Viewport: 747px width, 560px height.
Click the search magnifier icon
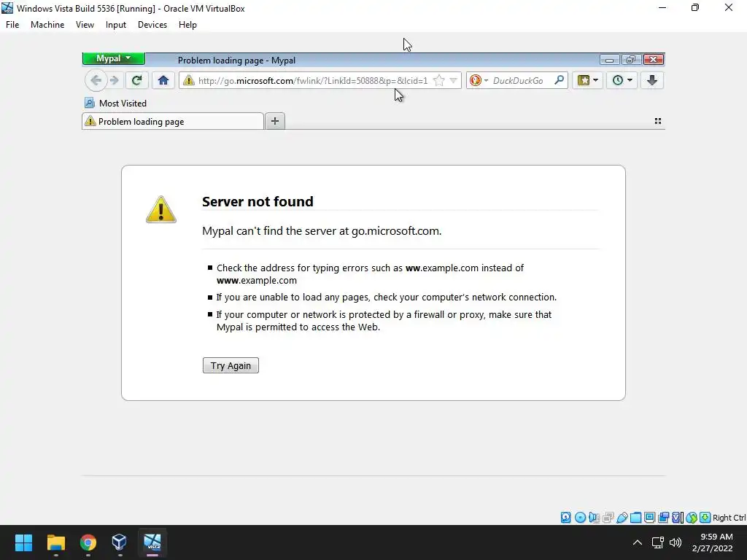[560, 80]
